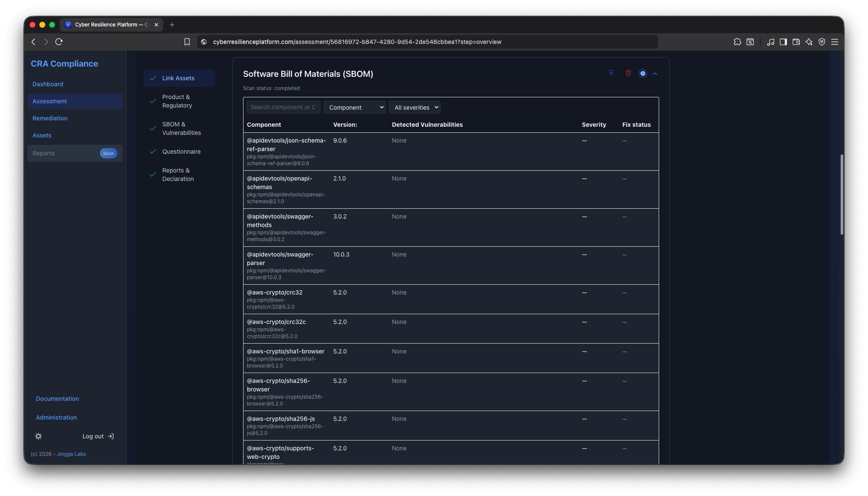The image size is (868, 496).
Task: Open the privacy shield icon
Action: click(821, 42)
